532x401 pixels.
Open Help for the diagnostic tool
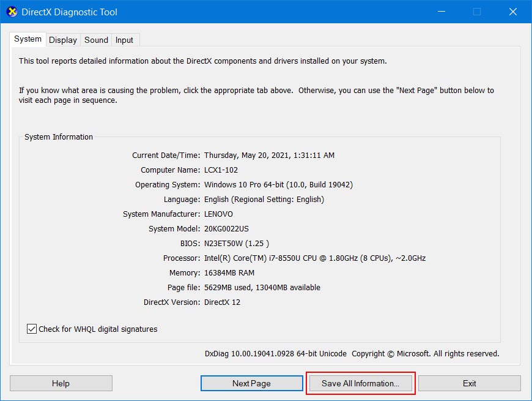(61, 383)
